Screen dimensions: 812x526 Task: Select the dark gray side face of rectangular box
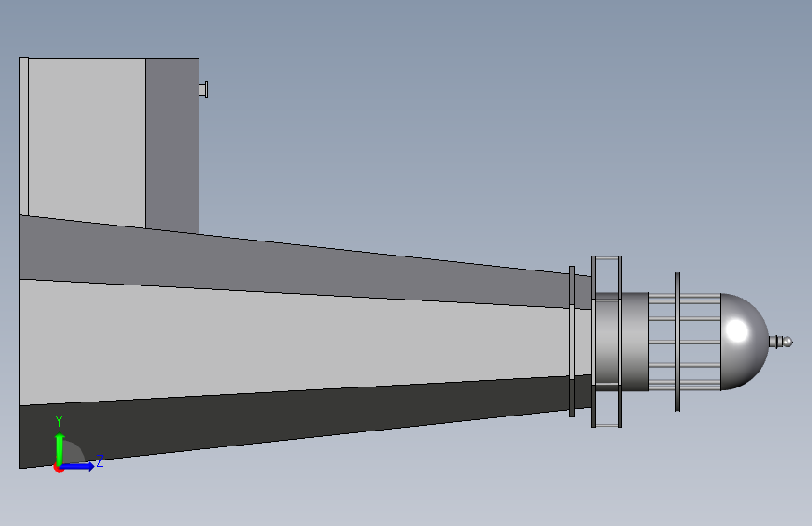[172, 145]
